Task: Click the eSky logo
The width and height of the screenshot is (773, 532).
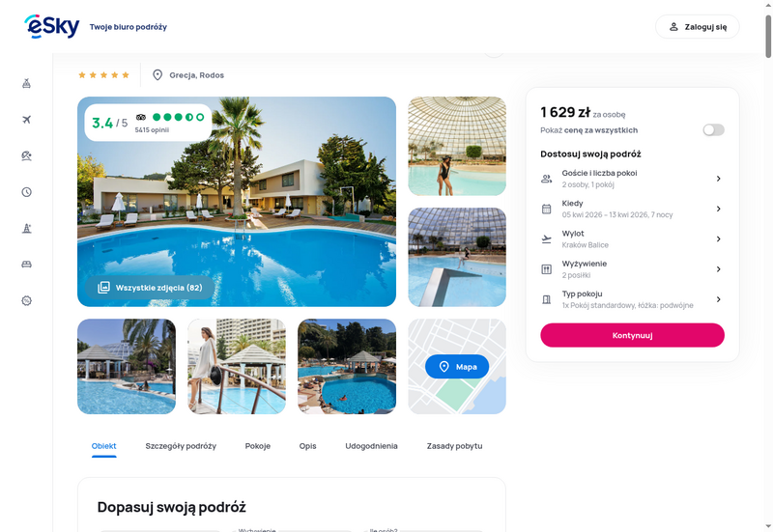Action: (52, 27)
